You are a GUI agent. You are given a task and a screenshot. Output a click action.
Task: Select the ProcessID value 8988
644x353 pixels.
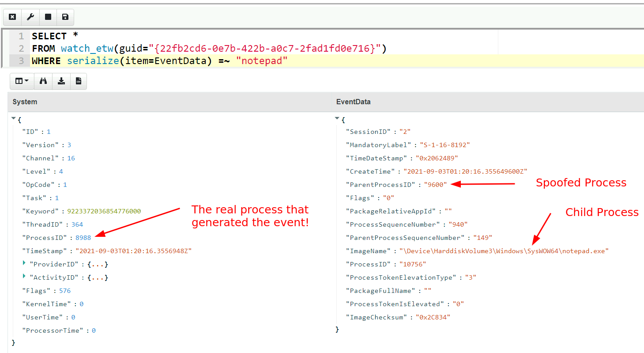[x=83, y=237]
